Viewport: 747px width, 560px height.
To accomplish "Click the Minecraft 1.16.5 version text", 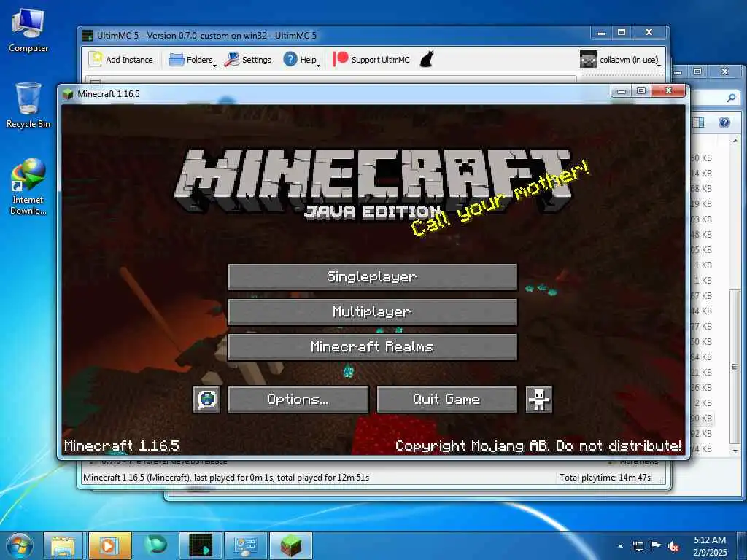I will pos(122,446).
